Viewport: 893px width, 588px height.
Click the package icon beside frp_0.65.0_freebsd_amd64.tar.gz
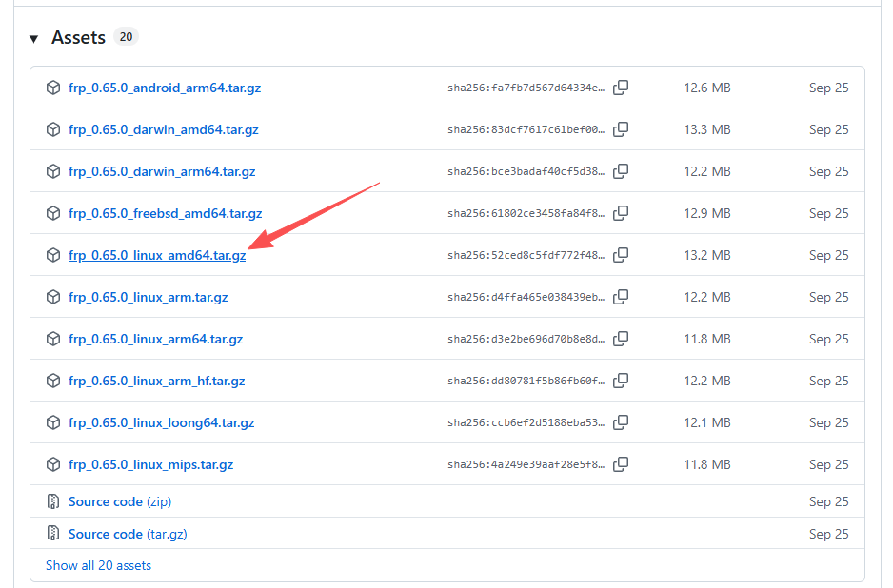point(53,213)
